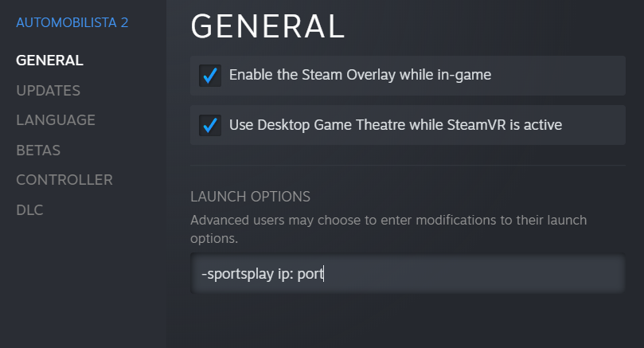
Task: Click the 'Enable the Steam Overlay while in-game' label
Action: [x=360, y=76]
